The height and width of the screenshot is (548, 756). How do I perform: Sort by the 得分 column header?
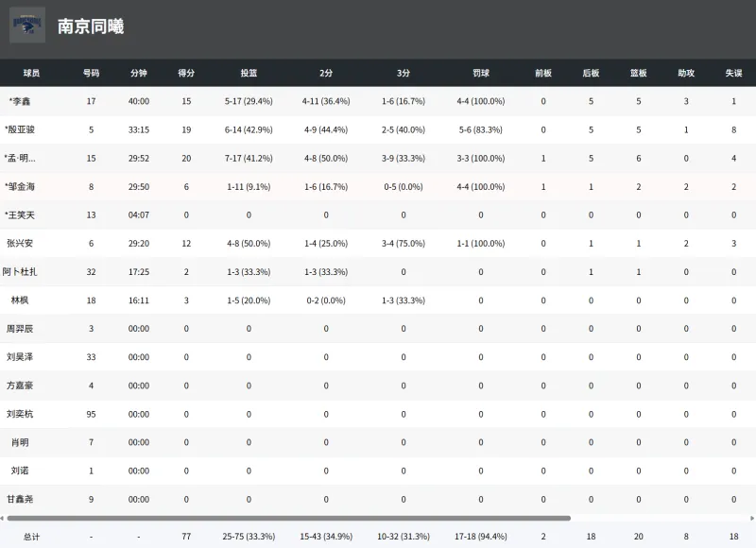coord(186,73)
